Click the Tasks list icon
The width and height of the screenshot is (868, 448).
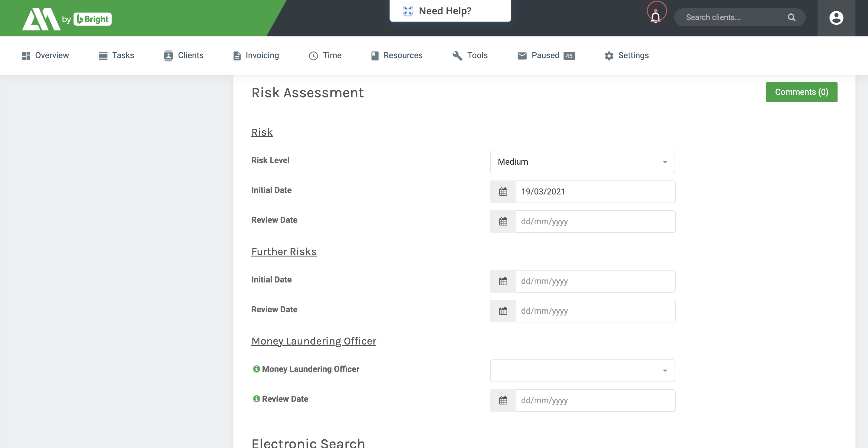click(102, 55)
